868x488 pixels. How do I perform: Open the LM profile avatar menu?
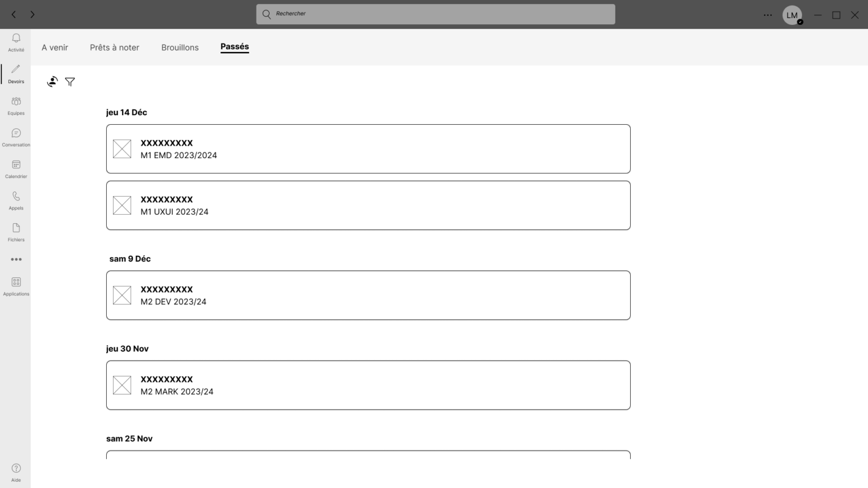point(792,15)
